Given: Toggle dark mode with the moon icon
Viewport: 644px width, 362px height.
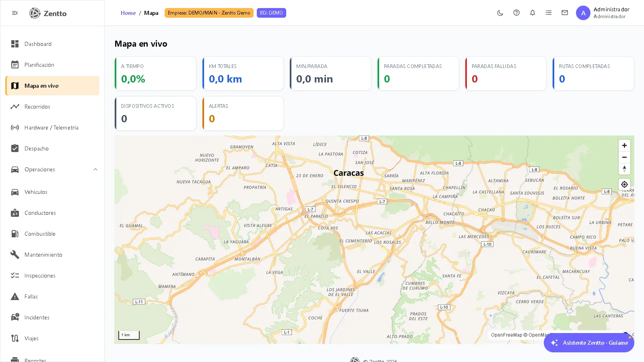Looking at the screenshot, I should click(500, 13).
